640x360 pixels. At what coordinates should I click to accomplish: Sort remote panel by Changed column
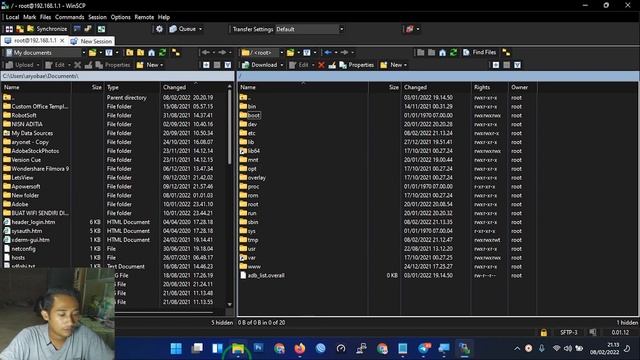[x=436, y=87]
